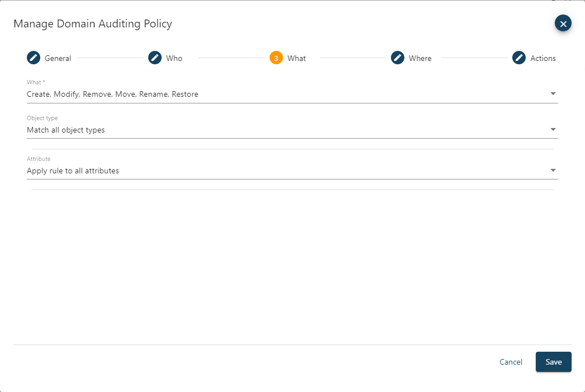Click the 'Apply rule to all attributes' value
Viewport: 585px width, 392px height.
point(73,171)
